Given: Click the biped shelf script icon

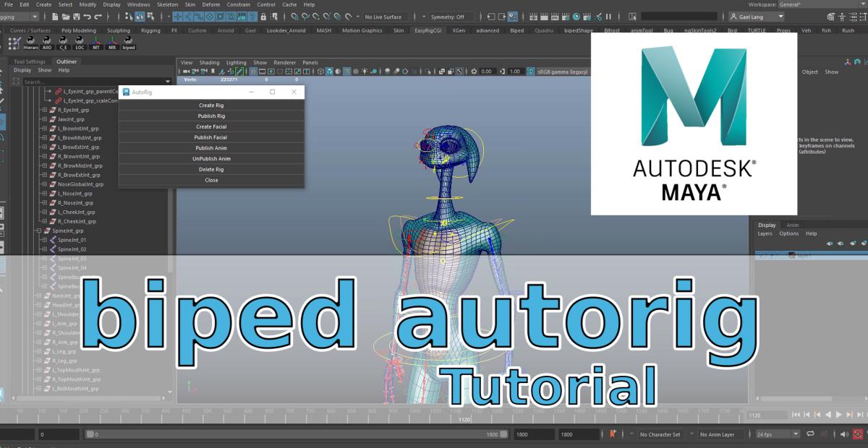Looking at the screenshot, I should [x=129, y=43].
